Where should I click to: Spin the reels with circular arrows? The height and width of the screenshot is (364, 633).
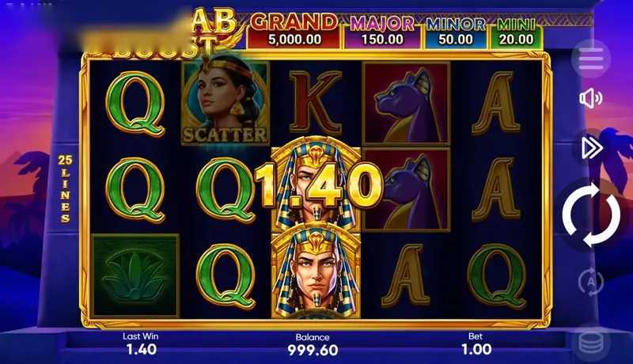(591, 214)
